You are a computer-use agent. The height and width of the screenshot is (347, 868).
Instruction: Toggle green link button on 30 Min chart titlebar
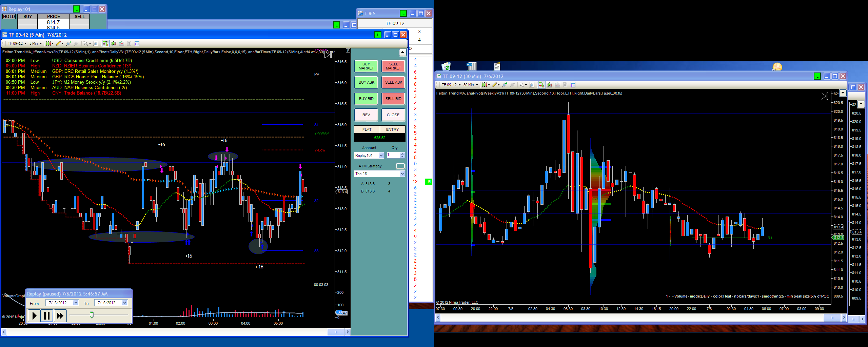pyautogui.click(x=817, y=76)
